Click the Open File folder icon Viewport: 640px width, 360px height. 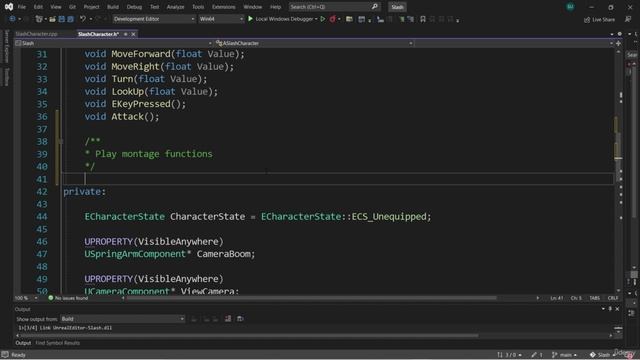[x=52, y=19]
